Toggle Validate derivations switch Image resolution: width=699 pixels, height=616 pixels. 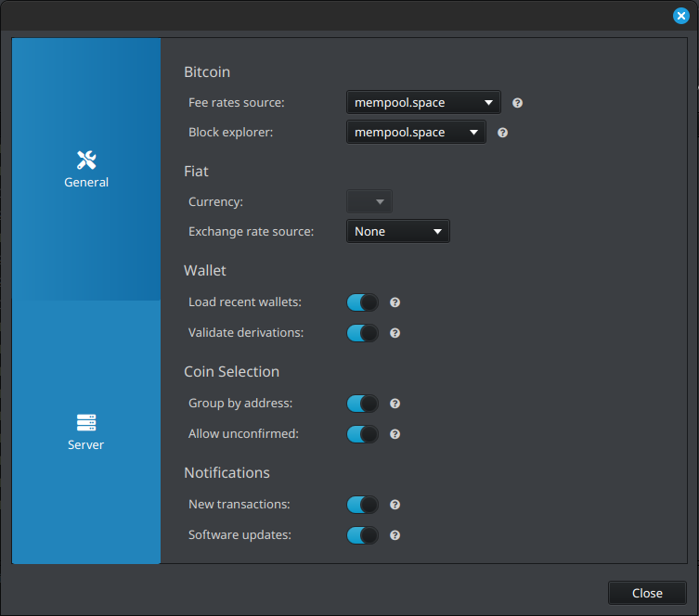pos(362,333)
